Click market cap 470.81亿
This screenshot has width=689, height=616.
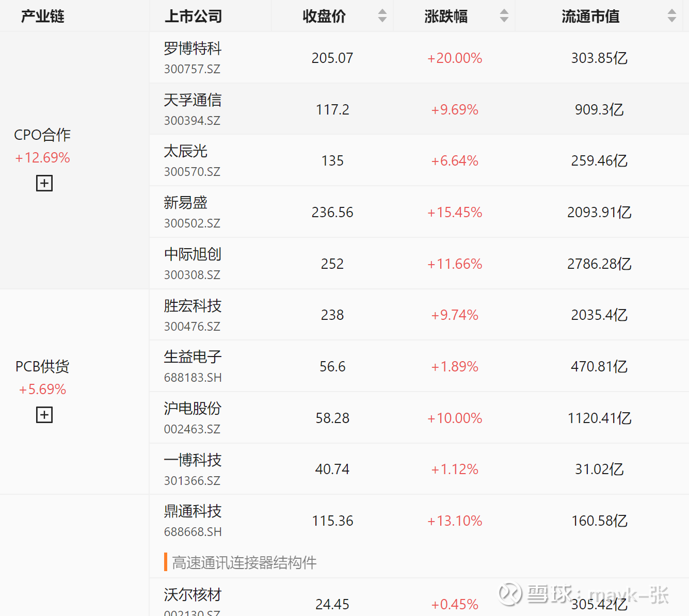(599, 367)
